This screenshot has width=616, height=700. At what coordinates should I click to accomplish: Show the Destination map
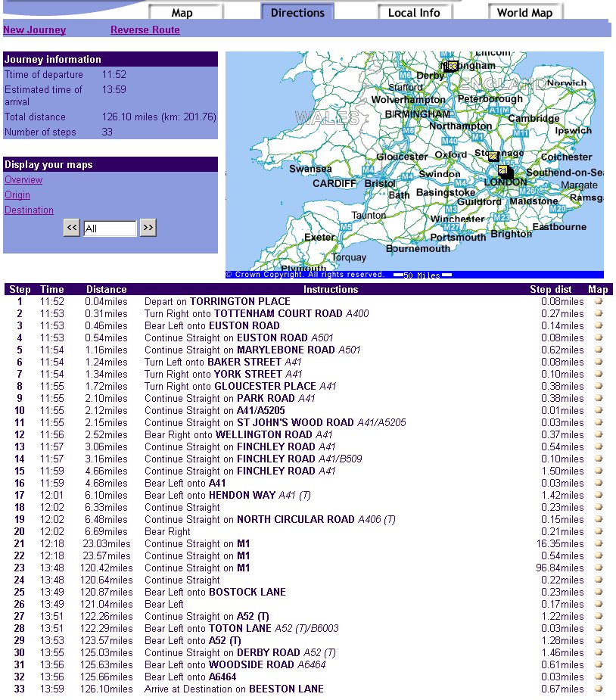pos(29,210)
